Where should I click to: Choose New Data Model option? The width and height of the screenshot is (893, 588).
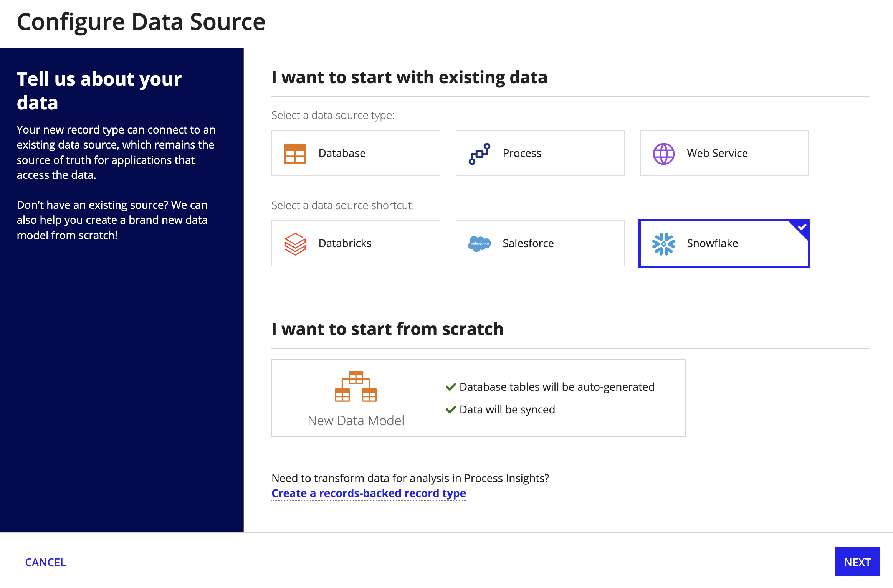(478, 398)
